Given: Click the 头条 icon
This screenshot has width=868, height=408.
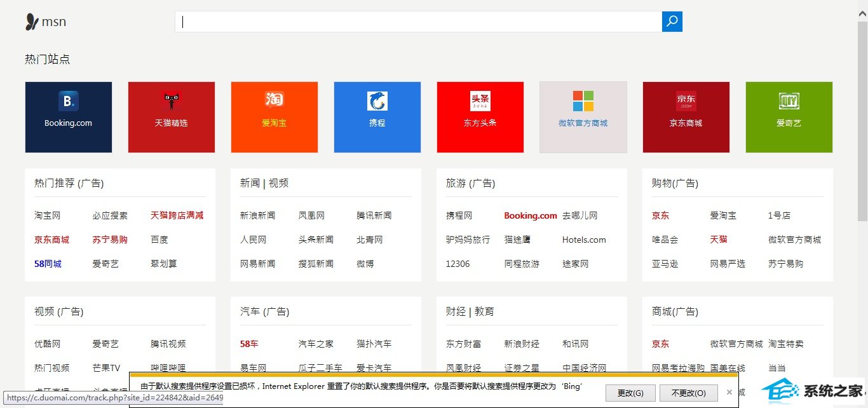Looking at the screenshot, I should tap(480, 101).
